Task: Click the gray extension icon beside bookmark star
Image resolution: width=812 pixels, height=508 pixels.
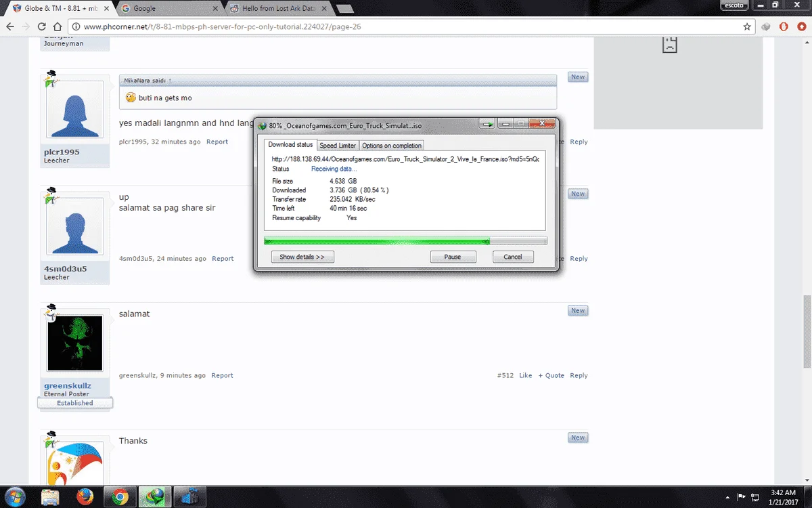Action: [766, 26]
